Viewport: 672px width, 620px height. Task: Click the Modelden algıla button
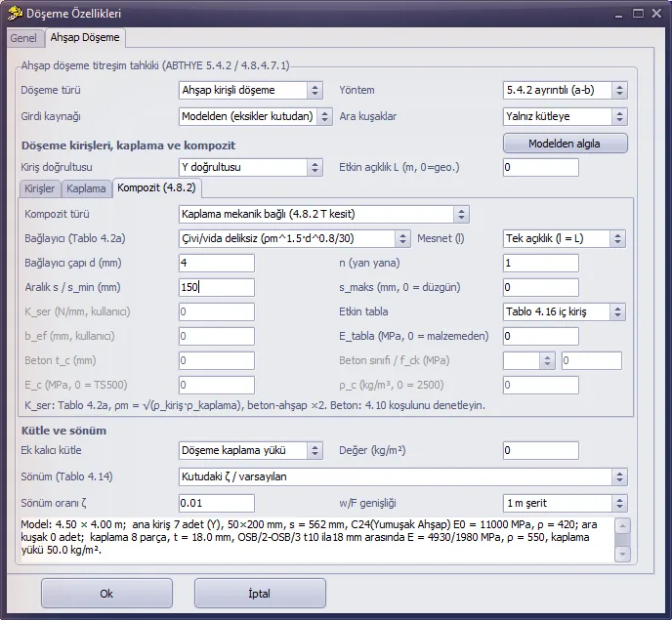[566, 144]
